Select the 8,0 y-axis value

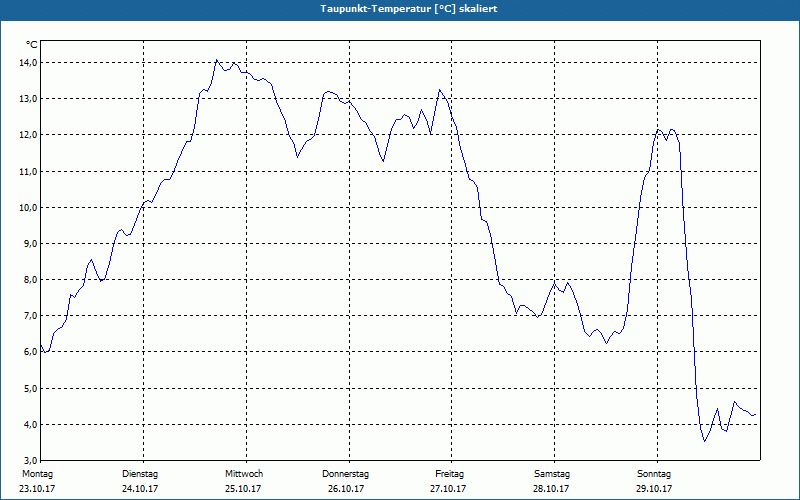(30, 280)
